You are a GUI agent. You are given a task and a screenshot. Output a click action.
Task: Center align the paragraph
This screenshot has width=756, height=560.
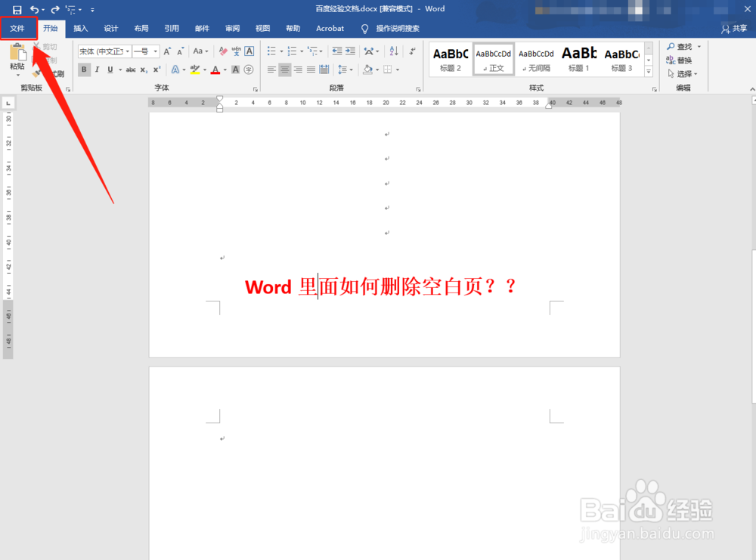tap(285, 70)
